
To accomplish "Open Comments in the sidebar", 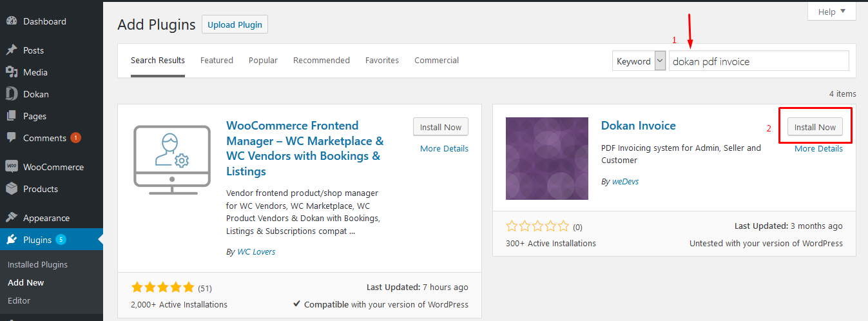I will pos(44,138).
